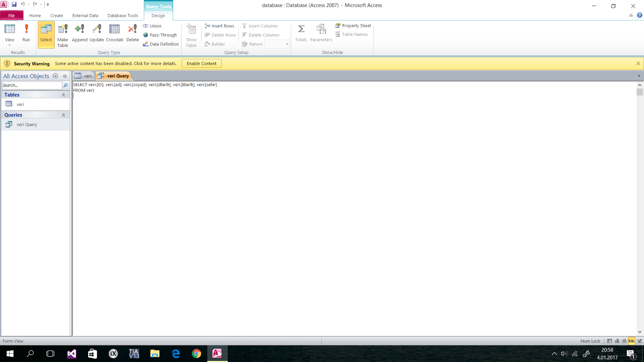This screenshot has width=644, height=362.
Task: Click Delete Rows in Query Setup
Action: coord(220,35)
